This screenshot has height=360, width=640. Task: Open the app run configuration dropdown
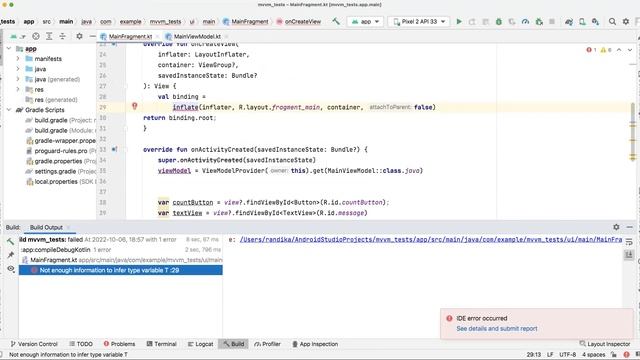point(365,22)
